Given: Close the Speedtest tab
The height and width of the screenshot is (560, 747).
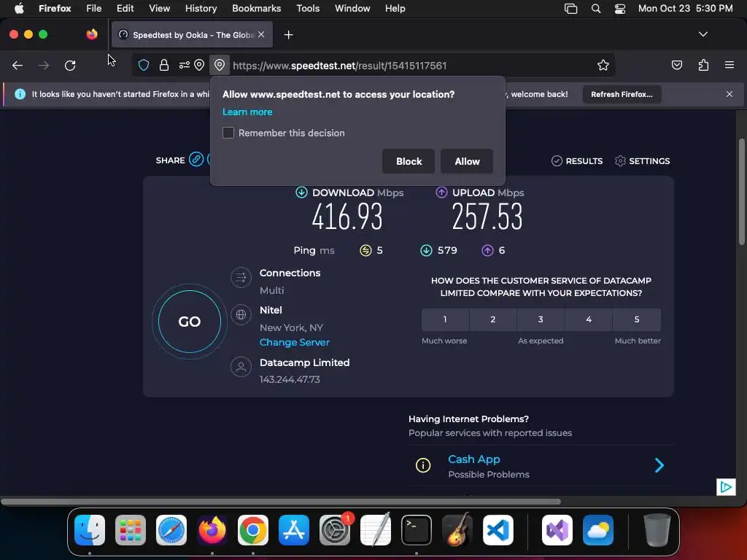Looking at the screenshot, I should [261, 34].
